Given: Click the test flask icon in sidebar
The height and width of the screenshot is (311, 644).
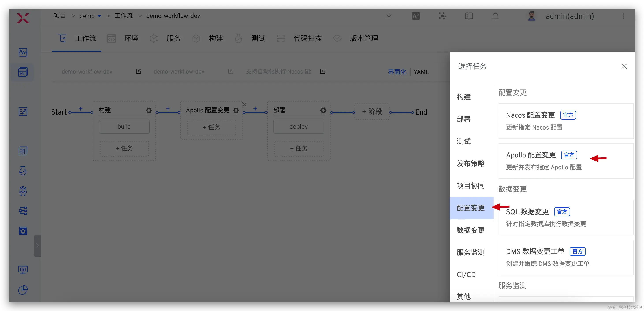Looking at the screenshot, I should 23,171.
